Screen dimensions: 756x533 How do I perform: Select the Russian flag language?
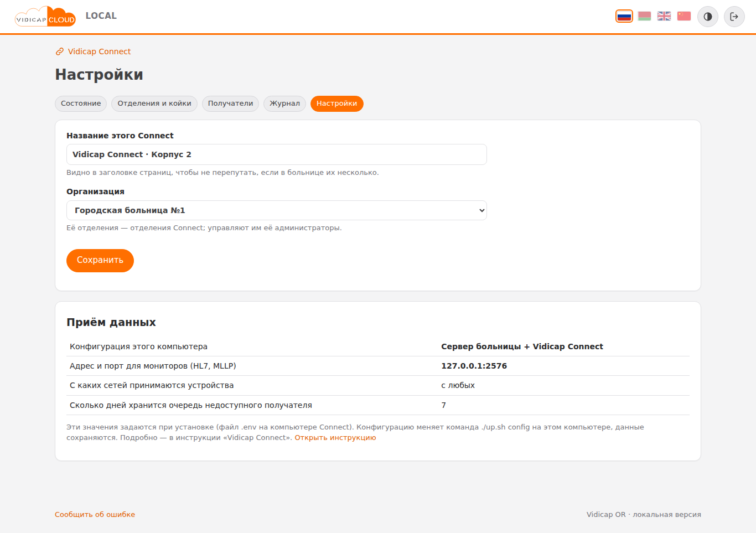(x=624, y=16)
